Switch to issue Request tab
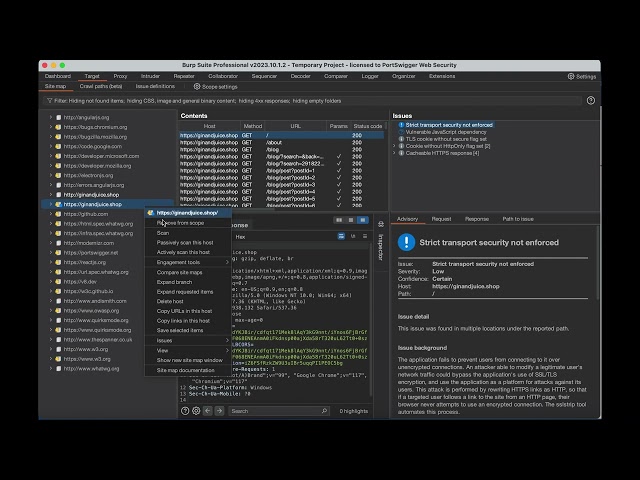This screenshot has width=640, height=480. (441, 219)
